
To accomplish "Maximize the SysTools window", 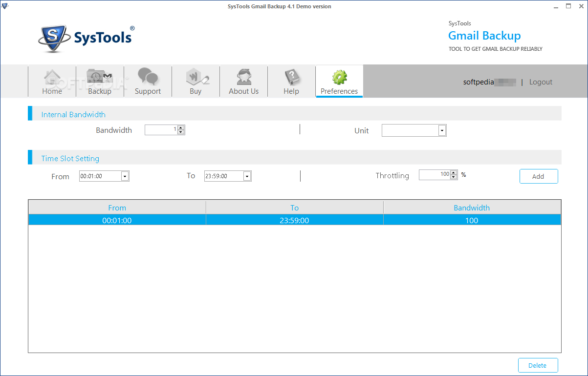I will (568, 6).
